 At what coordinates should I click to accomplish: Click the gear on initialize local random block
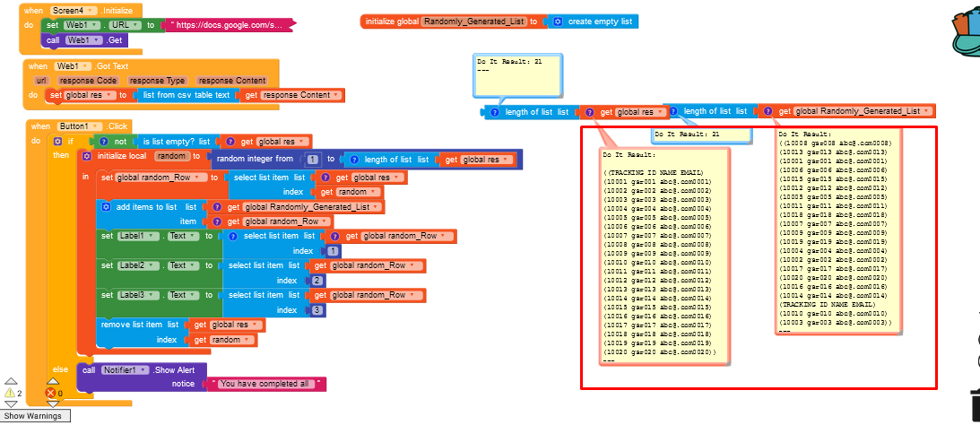coord(87,156)
